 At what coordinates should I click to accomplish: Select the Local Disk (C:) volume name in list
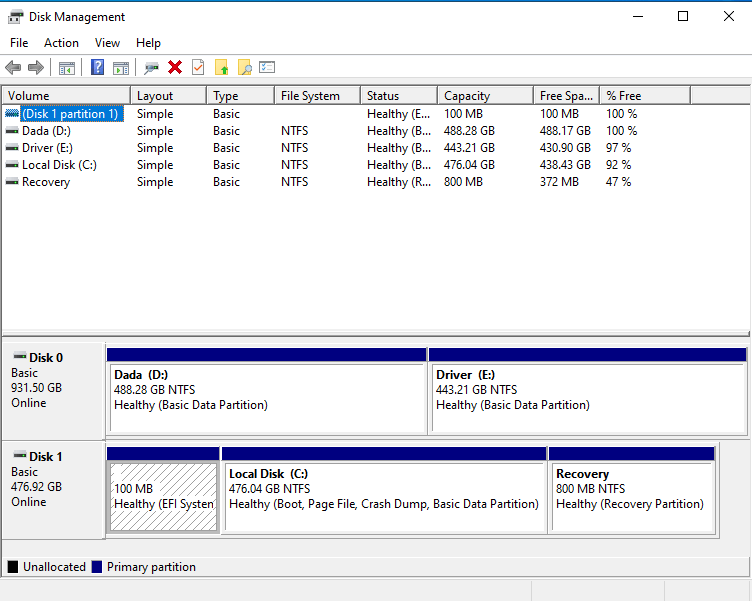[x=59, y=165]
